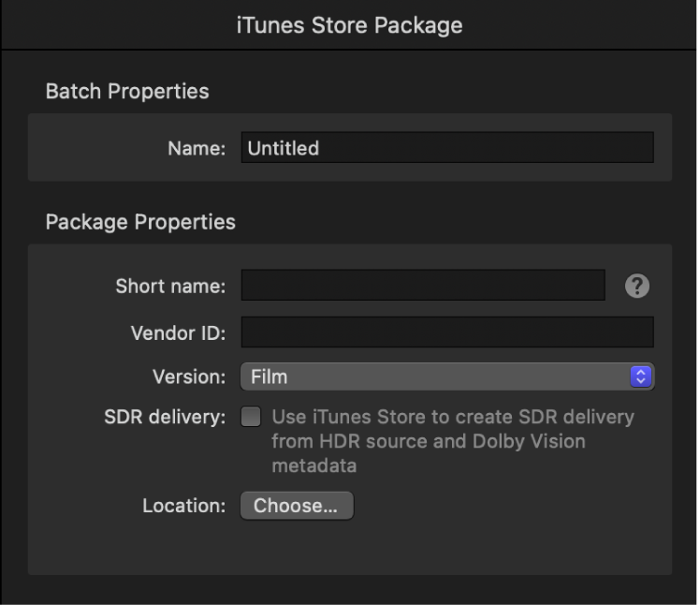The height and width of the screenshot is (605, 700).
Task: Click the iTunes Store Package title
Action: coord(349,26)
